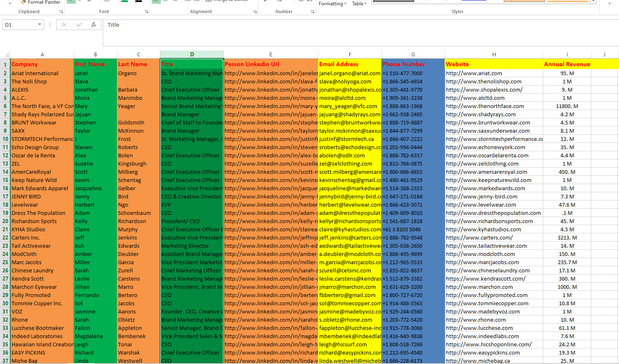The width and height of the screenshot is (619, 364).
Task: Select column A header
Action: coord(42,54)
